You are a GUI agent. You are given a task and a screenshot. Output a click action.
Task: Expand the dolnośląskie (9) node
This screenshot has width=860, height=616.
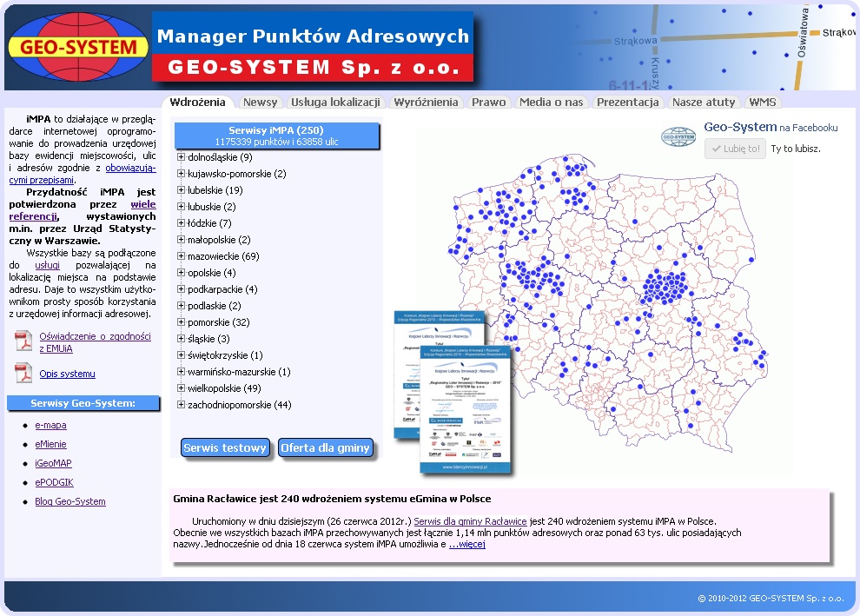click(181, 157)
